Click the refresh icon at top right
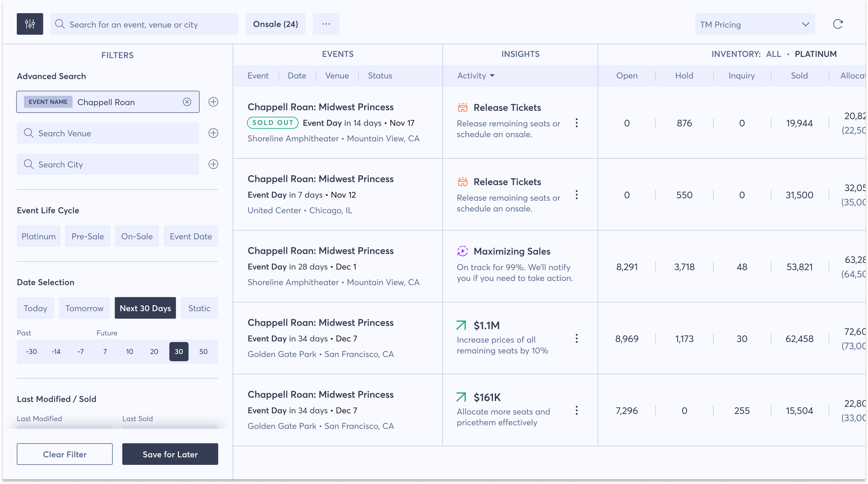This screenshot has width=868, height=484. pos(837,24)
